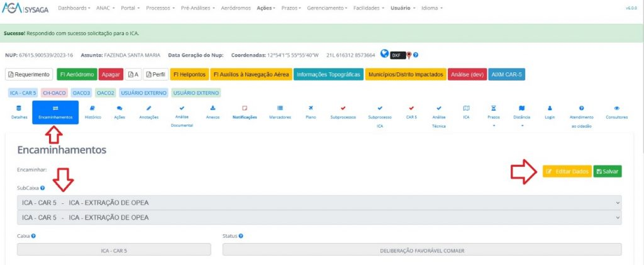Viewport: 644px width, 265px height.
Task: Open the Distância tab dropdown
Action: (521, 116)
